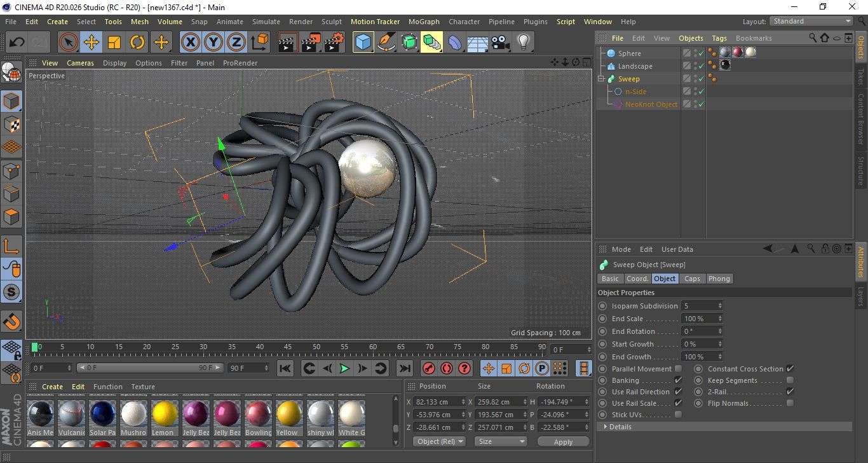Open the Simulate menu

coord(266,22)
